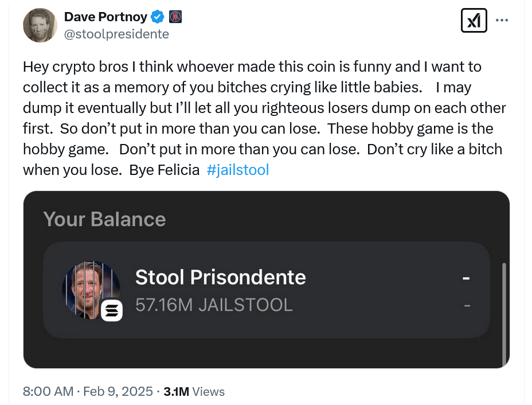Click the 3.1M Views count
The height and width of the screenshot is (405, 532).
pyautogui.click(x=194, y=392)
